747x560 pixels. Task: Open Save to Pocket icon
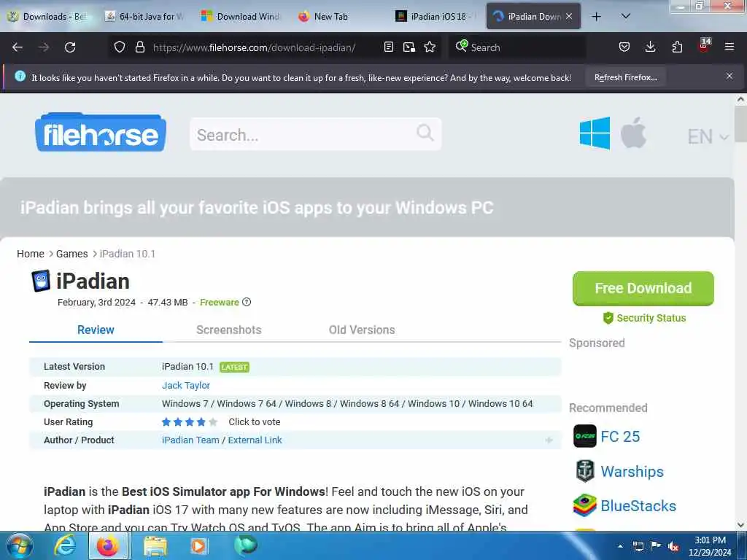click(624, 47)
